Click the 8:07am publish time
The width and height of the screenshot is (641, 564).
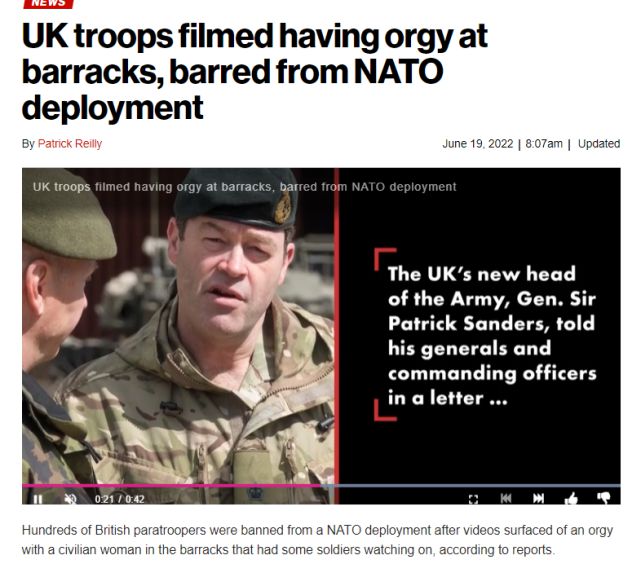544,144
